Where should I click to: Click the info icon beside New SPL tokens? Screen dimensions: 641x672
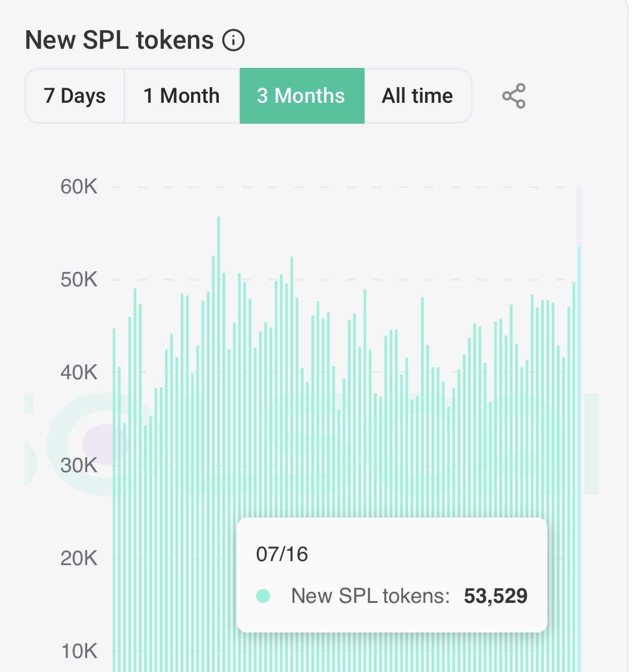tap(233, 41)
